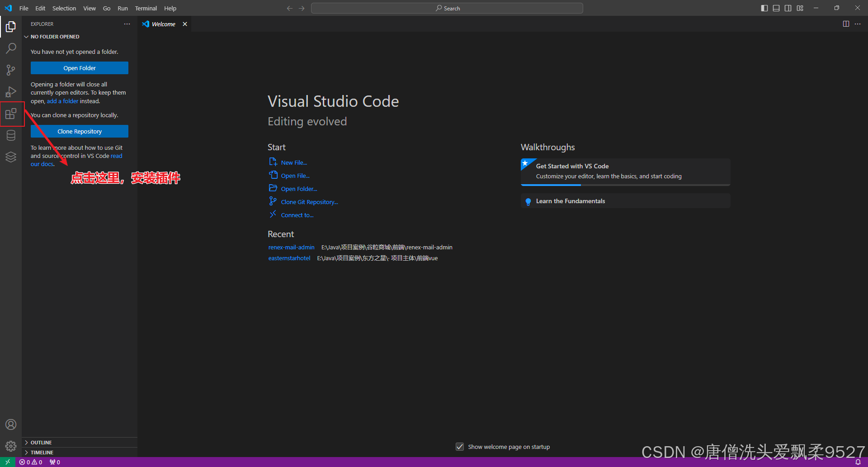Open the Run and Debug view
868x467 pixels.
11,92
